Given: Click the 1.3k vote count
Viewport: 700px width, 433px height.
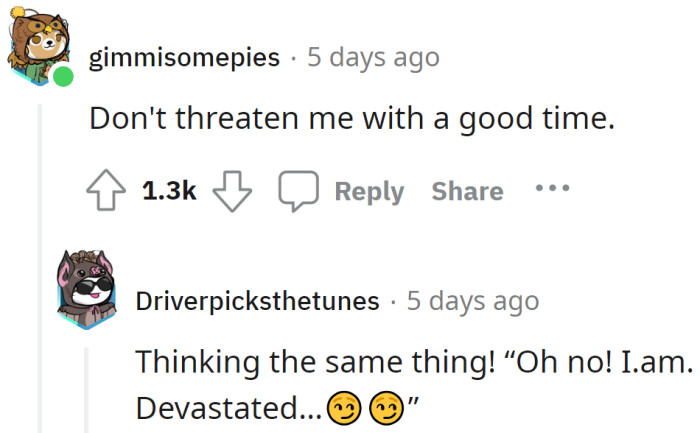Looking at the screenshot, I should pos(168,191).
